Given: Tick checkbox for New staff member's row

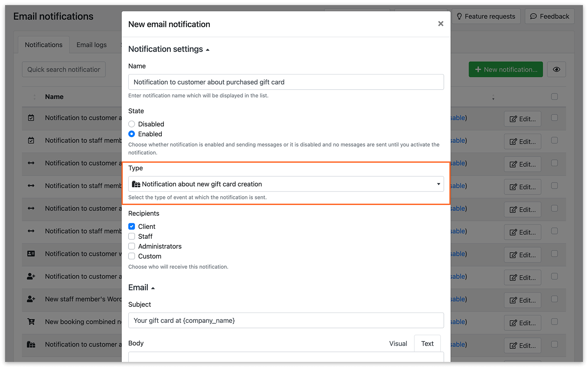Looking at the screenshot, I should 554,299.
